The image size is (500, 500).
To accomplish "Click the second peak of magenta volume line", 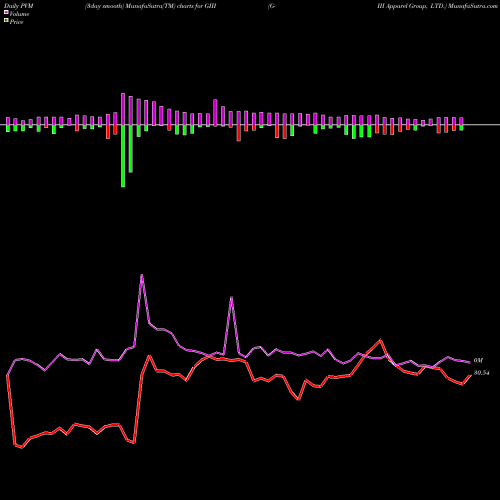I will point(231,297).
